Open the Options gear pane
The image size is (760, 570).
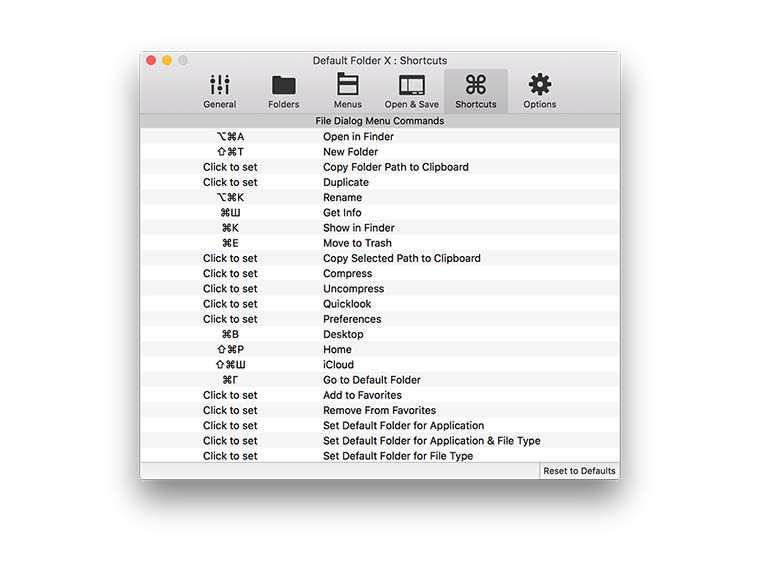(540, 91)
